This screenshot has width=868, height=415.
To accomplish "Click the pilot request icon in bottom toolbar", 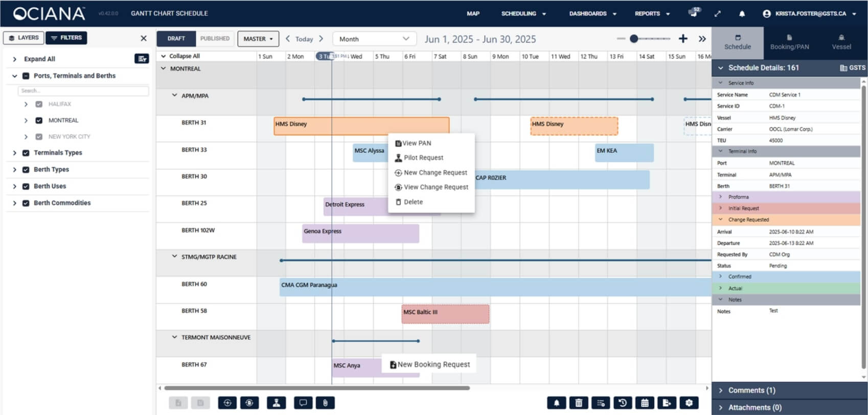I will [x=276, y=403].
